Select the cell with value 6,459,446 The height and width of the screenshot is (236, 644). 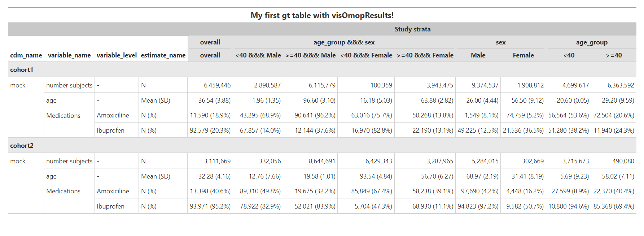pos(217,85)
